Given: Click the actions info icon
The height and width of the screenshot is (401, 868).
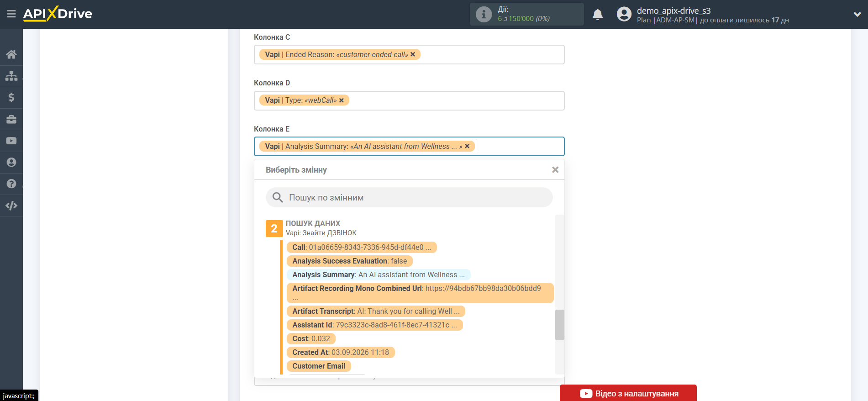Looking at the screenshot, I should coord(484,14).
